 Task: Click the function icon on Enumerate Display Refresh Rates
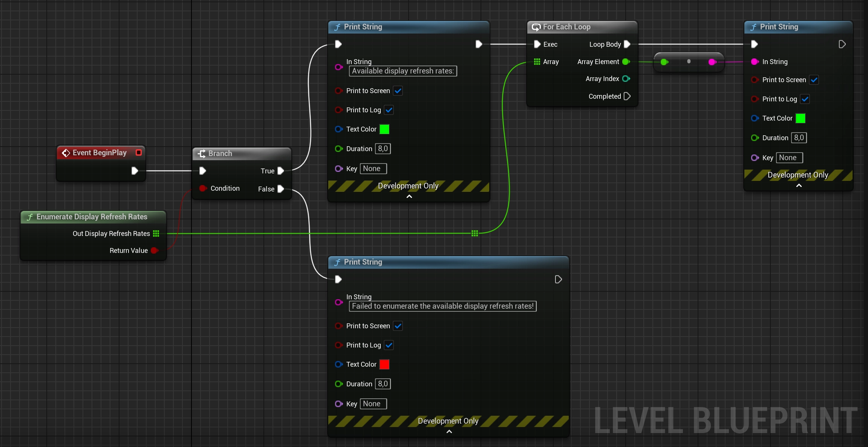[29, 217]
